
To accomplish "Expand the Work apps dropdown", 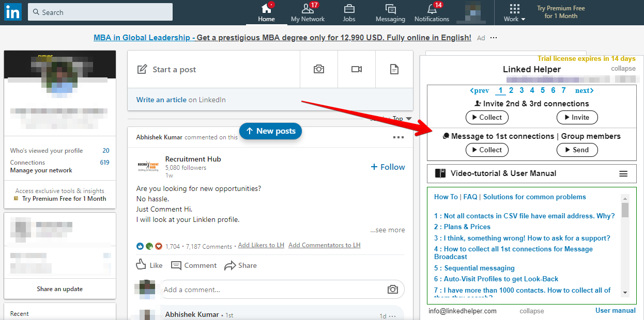I will pyautogui.click(x=514, y=13).
